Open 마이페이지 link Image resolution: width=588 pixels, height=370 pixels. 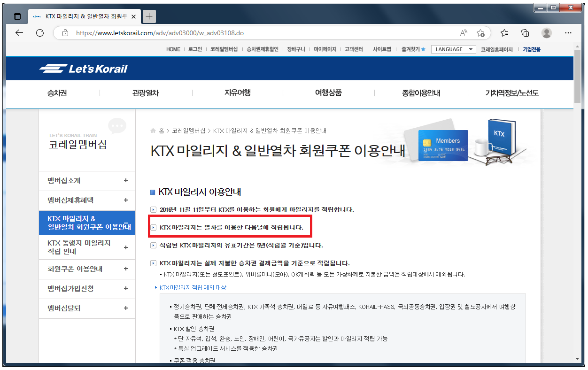(325, 49)
